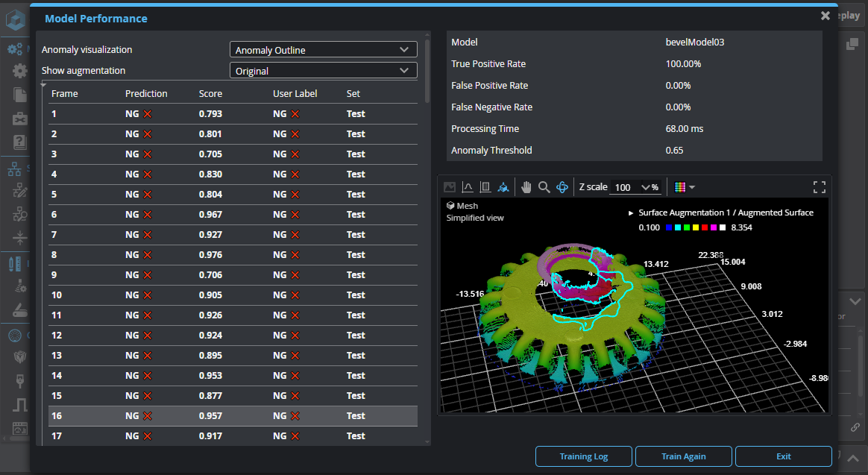Screen dimensions: 868x475
Task: Click the Train Again button
Action: (683, 456)
